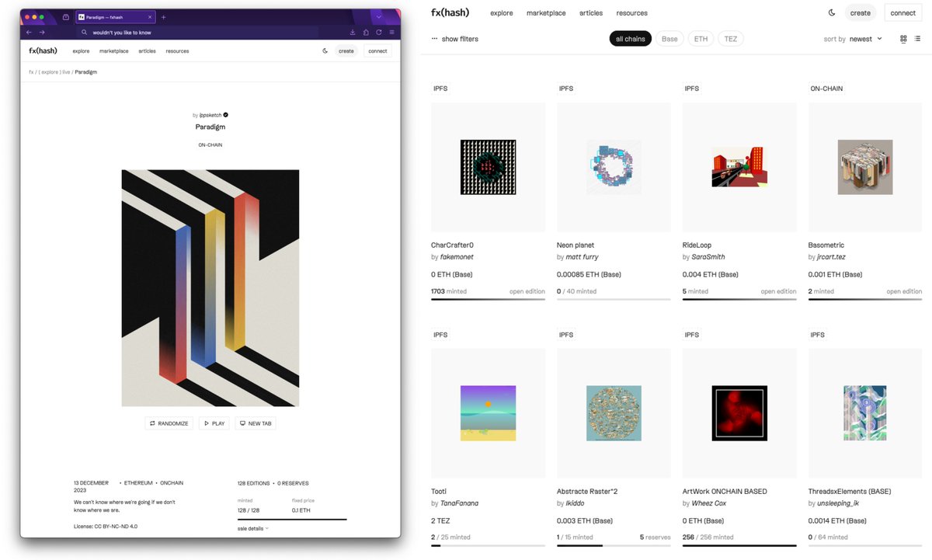
Task: Open the RideLoop thumbnail
Action: point(739,167)
